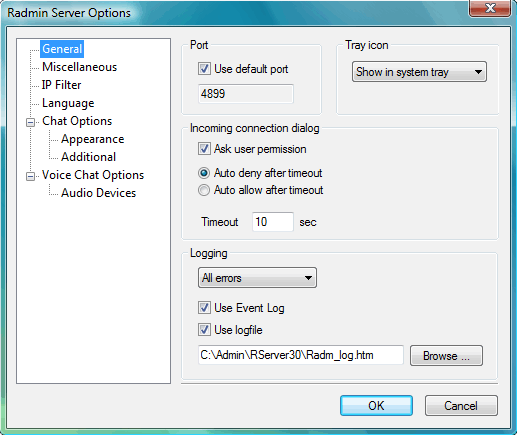Disable the Use Event Log checkbox
The height and width of the screenshot is (435, 517).
[204, 308]
